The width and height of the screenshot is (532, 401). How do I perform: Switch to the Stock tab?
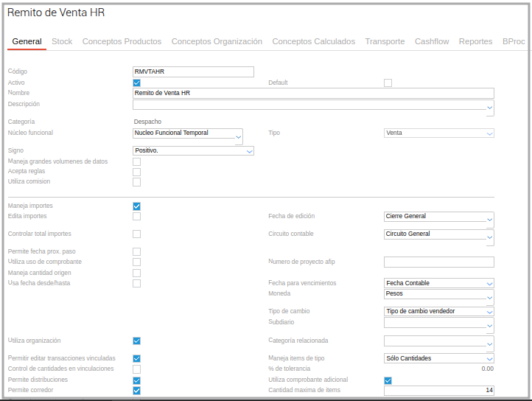click(x=62, y=42)
